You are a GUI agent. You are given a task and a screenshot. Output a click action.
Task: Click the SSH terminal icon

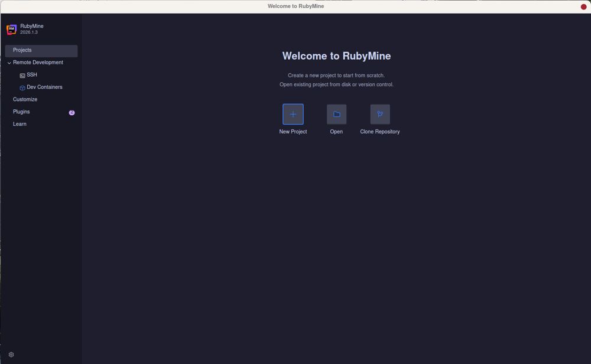22,76
